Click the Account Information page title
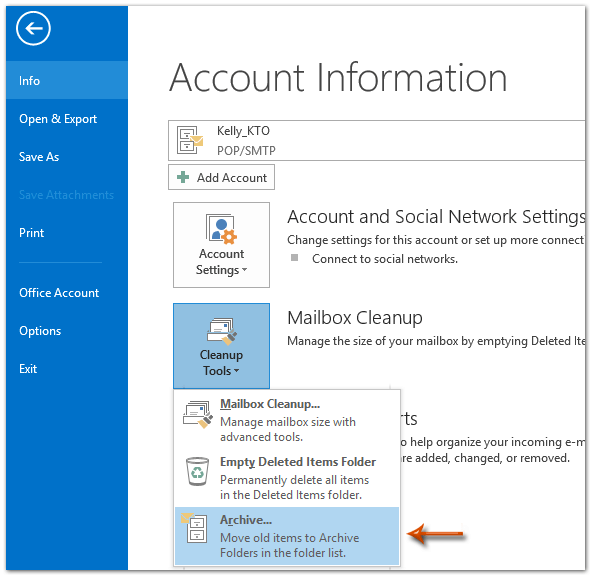596x575 pixels. [338, 78]
